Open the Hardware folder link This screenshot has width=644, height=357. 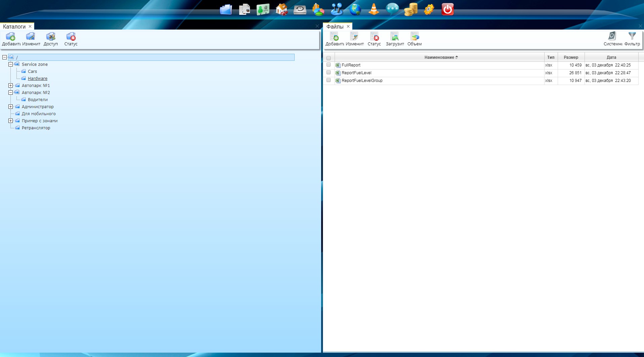(x=38, y=79)
